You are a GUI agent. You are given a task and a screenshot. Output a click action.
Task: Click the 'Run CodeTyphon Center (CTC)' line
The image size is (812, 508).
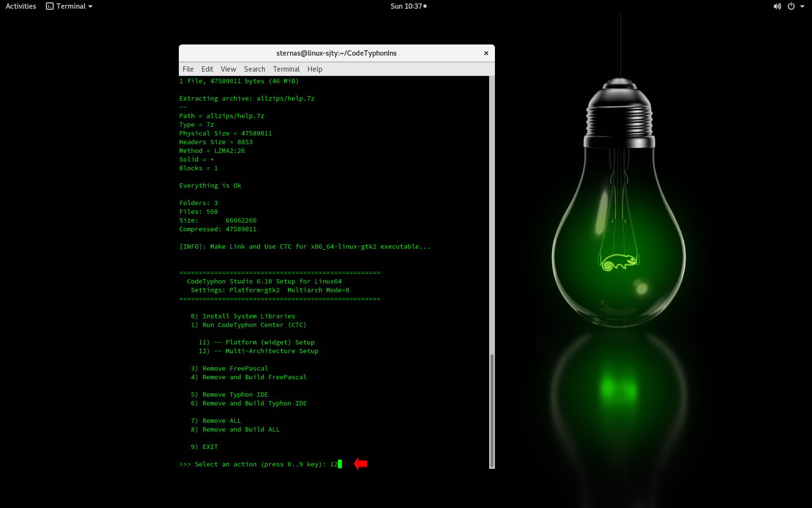coord(248,325)
